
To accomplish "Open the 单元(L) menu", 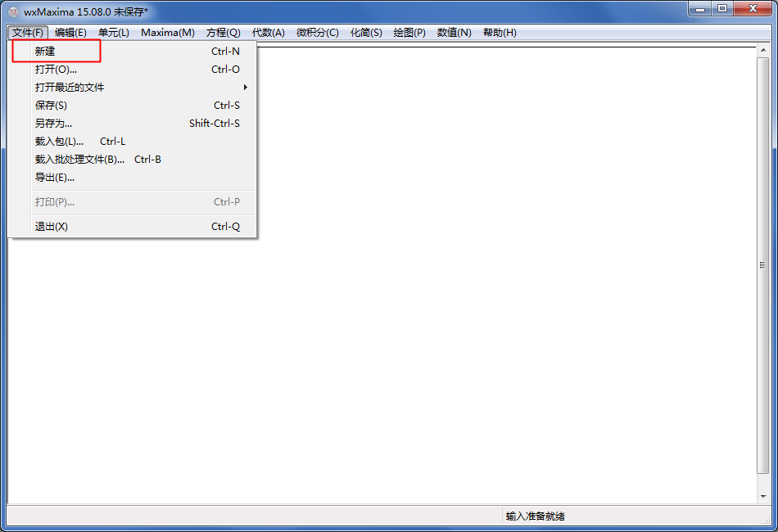I will tap(114, 33).
